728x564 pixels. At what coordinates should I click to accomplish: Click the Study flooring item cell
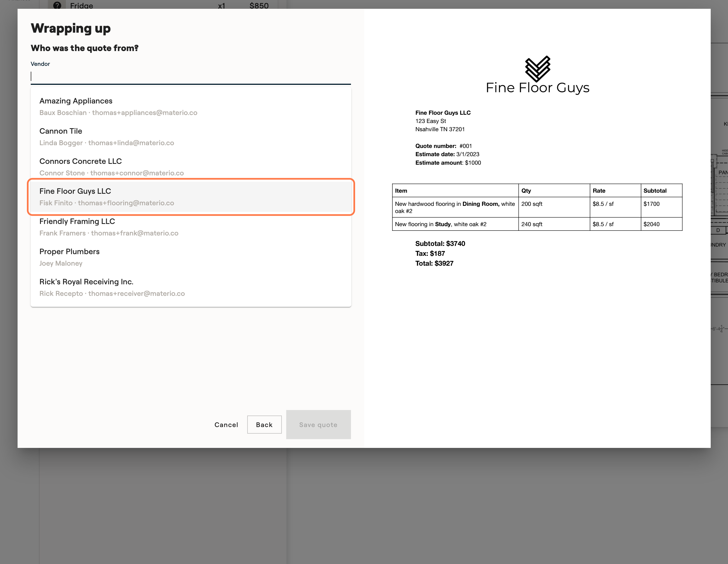tap(455, 224)
